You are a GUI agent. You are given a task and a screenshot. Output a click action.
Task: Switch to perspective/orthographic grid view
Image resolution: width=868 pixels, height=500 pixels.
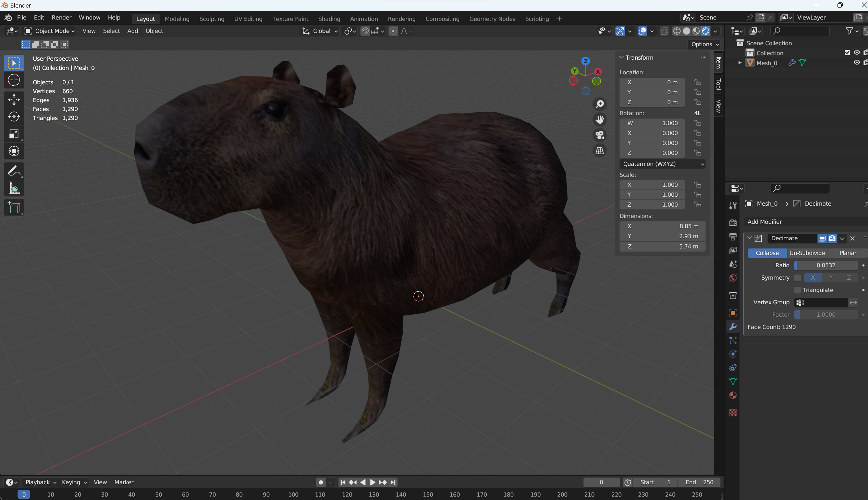(x=599, y=151)
